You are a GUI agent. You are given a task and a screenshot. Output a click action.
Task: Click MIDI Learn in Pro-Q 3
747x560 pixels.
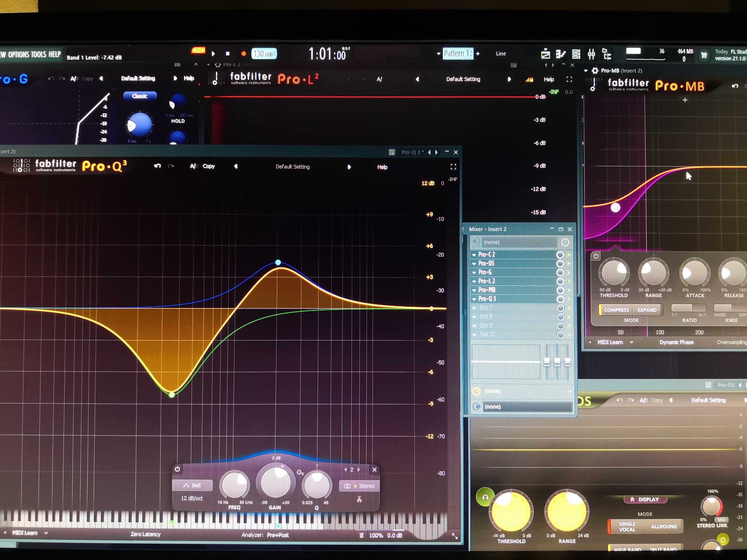click(x=25, y=533)
